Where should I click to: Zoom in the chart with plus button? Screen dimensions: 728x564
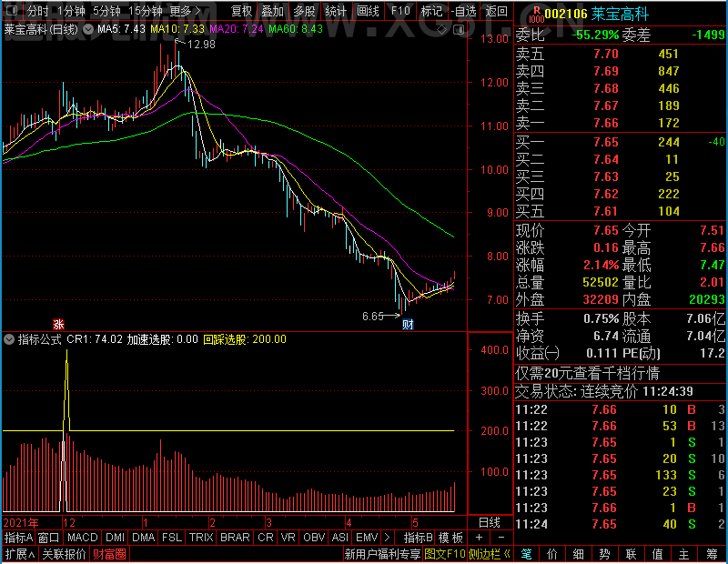point(479,538)
